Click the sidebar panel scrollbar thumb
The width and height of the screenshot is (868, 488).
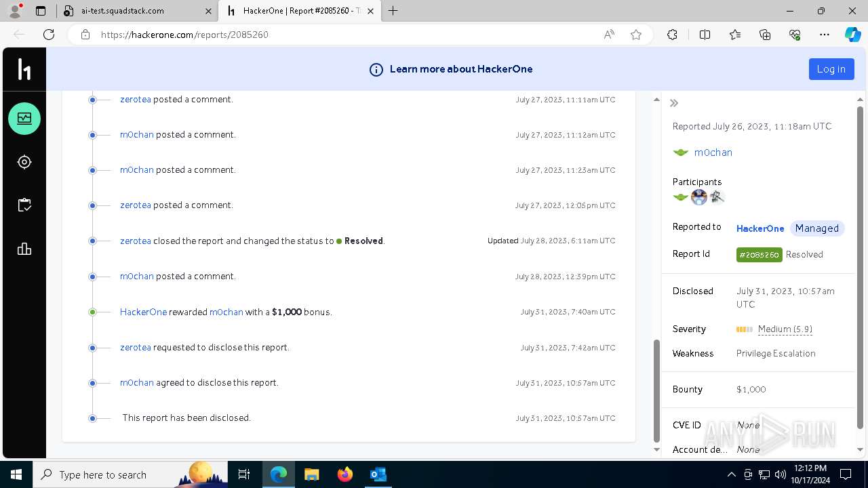click(860, 268)
